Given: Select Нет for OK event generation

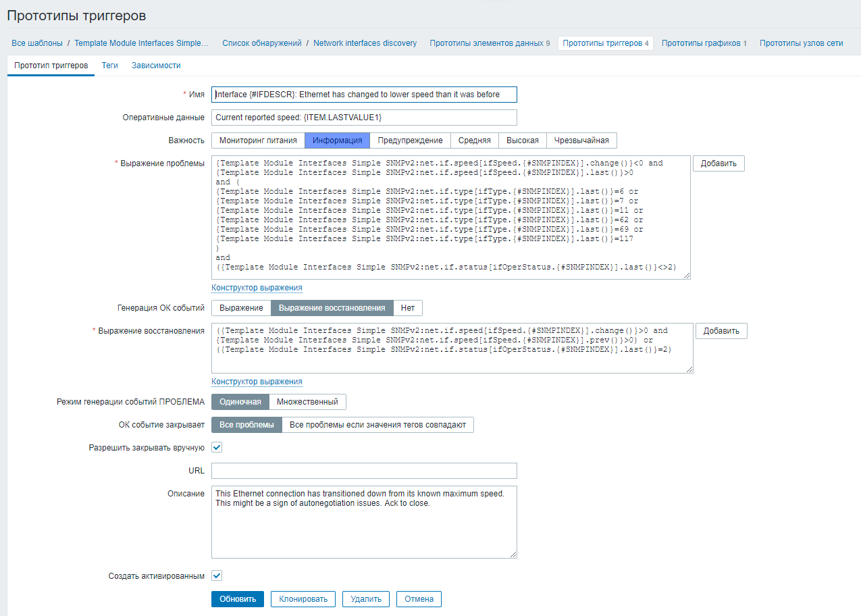Looking at the screenshot, I should pos(407,308).
